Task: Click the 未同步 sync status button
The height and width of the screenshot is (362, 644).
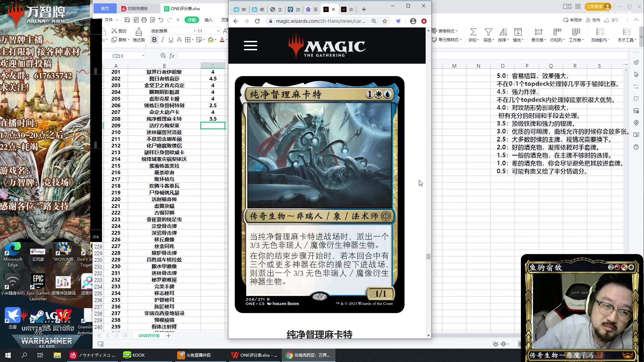Action: pos(572,20)
